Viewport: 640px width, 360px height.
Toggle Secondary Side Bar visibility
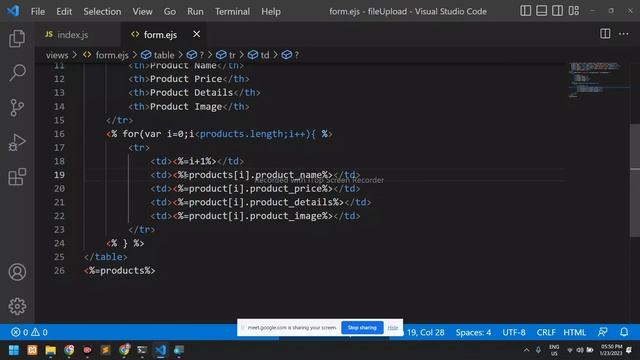[x=558, y=11]
